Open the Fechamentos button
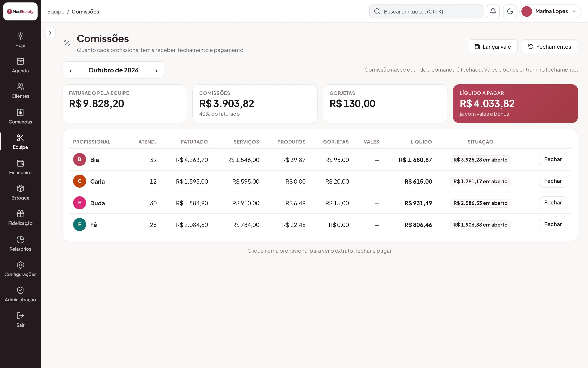The width and height of the screenshot is (588, 368). [549, 47]
